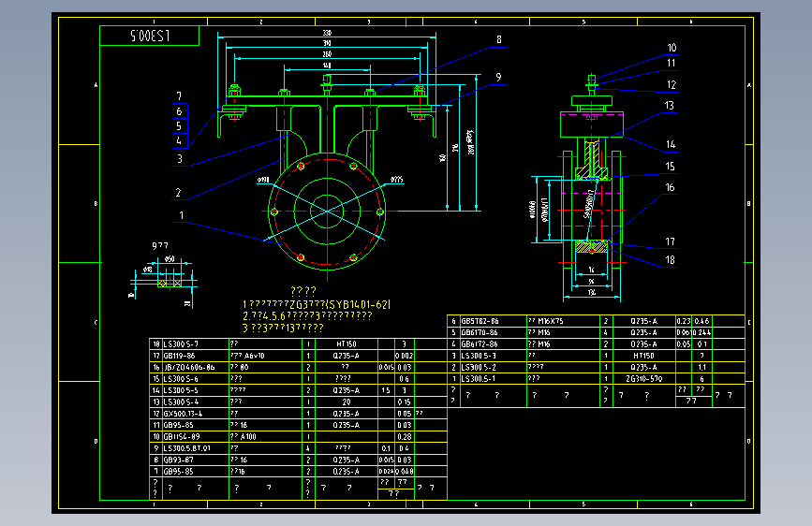Screen dimensions: 812x526
Task: Select the GB6172-86 code in row 4
Action: click(x=493, y=343)
